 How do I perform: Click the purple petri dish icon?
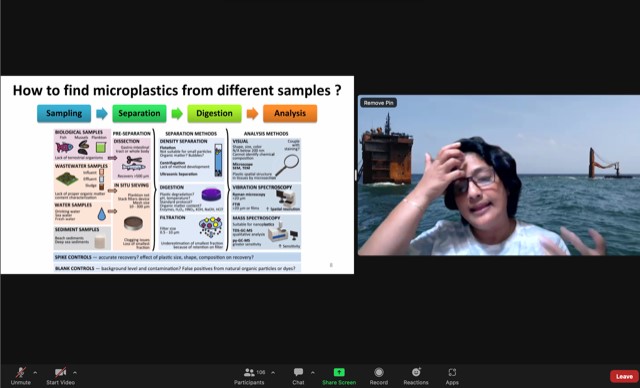(x=211, y=194)
